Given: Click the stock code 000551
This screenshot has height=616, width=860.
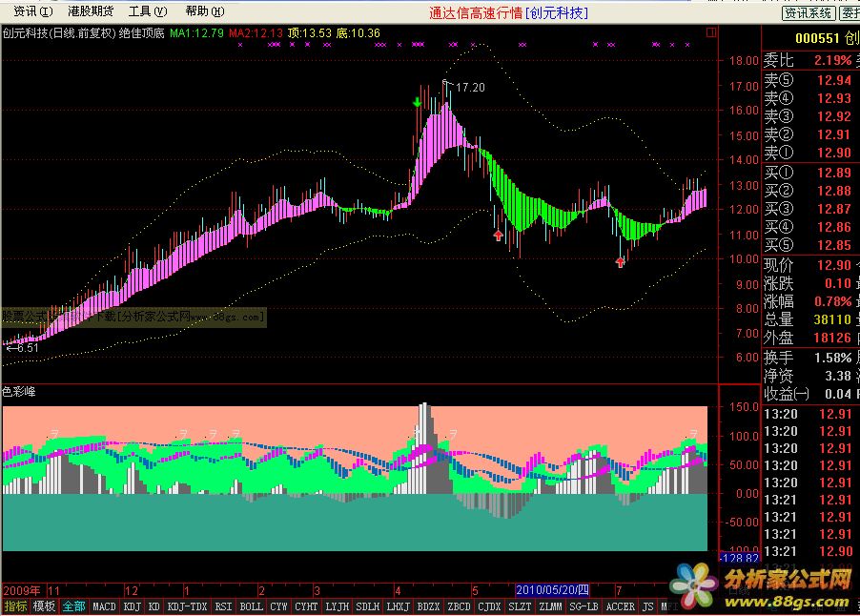Looking at the screenshot, I should (x=817, y=38).
